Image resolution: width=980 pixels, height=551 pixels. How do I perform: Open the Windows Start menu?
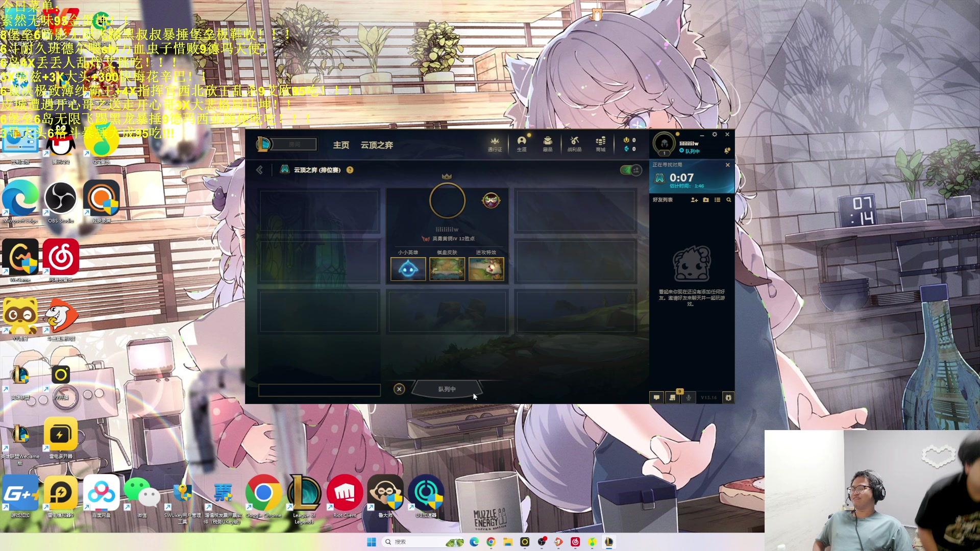click(372, 542)
